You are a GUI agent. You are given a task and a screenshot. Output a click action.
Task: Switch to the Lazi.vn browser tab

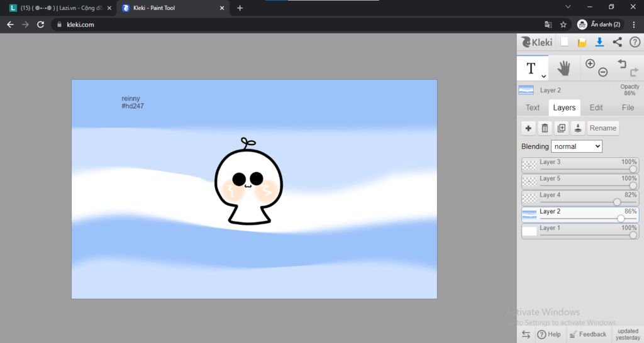(61, 8)
